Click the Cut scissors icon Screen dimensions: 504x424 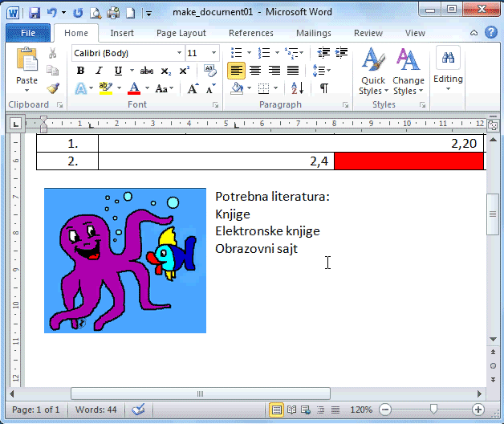point(53,53)
